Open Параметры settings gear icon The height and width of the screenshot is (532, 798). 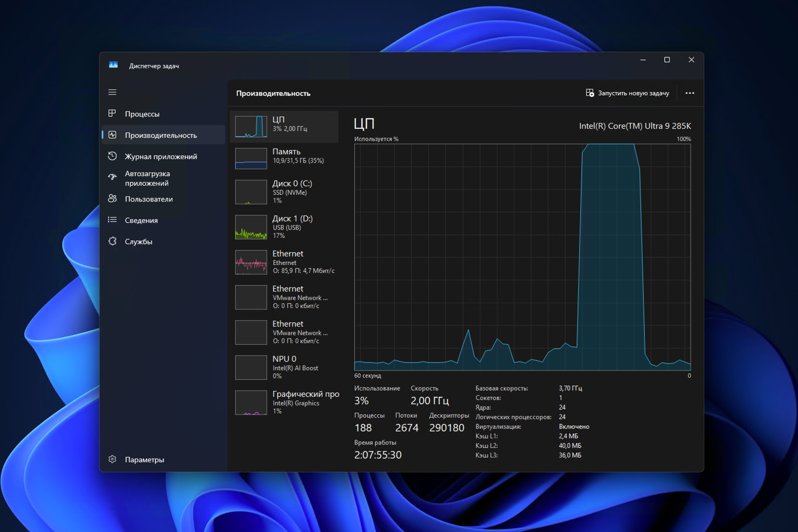[x=112, y=459]
